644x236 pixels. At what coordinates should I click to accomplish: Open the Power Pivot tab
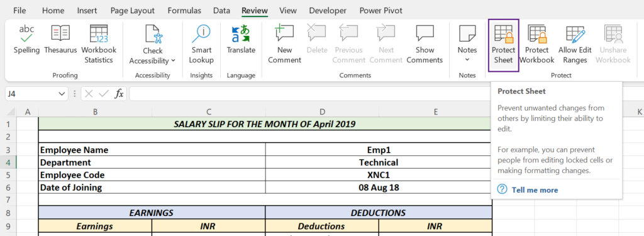coord(380,11)
